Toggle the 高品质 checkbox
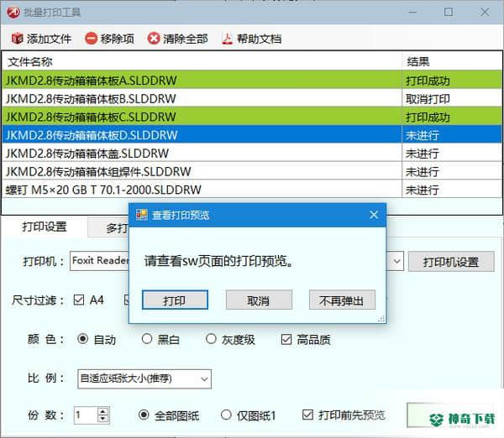 tap(286, 340)
